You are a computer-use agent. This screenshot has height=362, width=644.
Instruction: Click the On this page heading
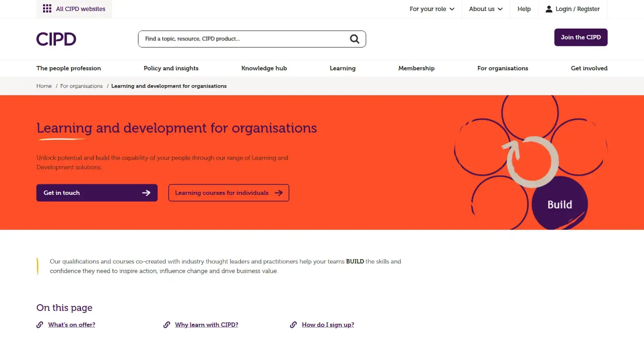click(64, 308)
